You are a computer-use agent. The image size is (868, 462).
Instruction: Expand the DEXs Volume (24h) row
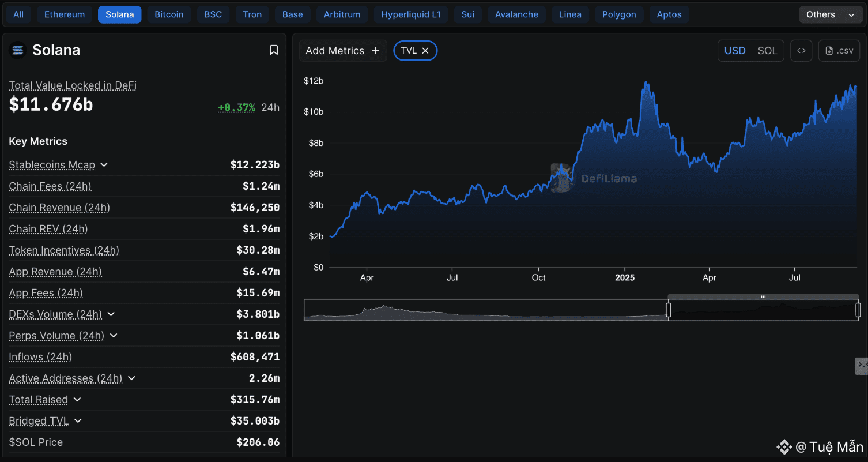click(x=111, y=314)
